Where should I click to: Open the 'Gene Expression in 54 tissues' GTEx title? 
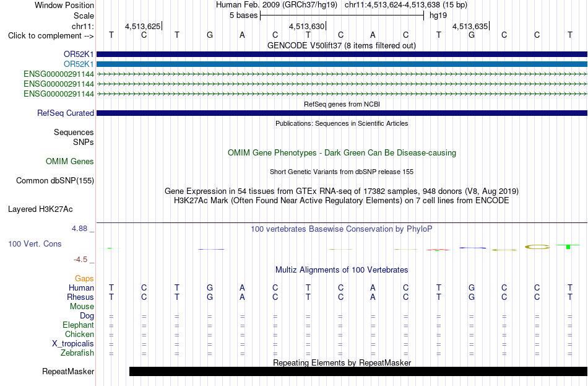tap(342, 191)
